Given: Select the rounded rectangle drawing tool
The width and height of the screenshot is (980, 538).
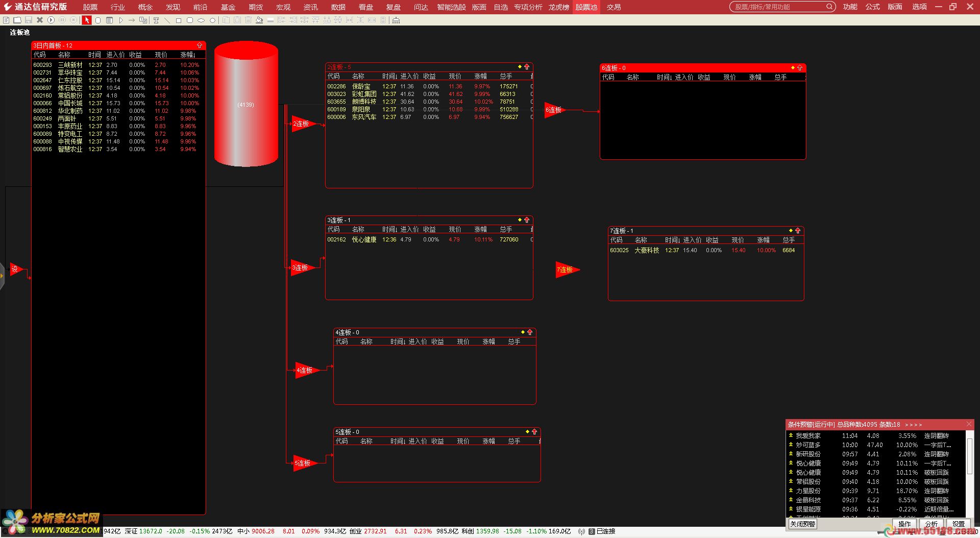Looking at the screenshot, I should [x=190, y=20].
